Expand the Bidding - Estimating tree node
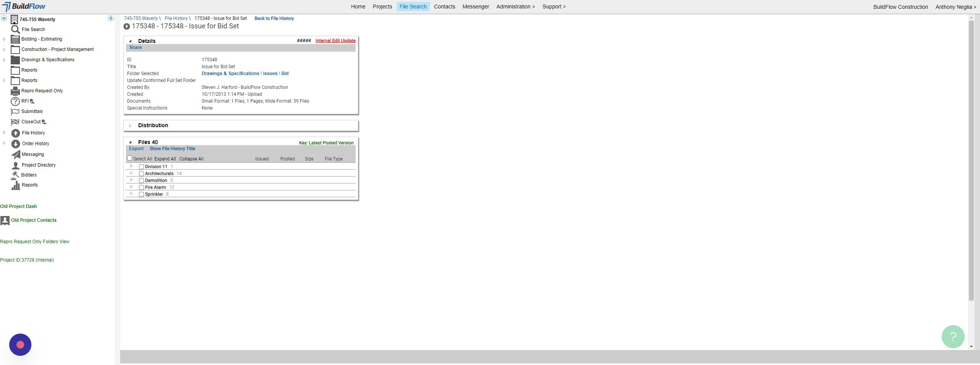The width and height of the screenshot is (980, 365). click(4, 39)
